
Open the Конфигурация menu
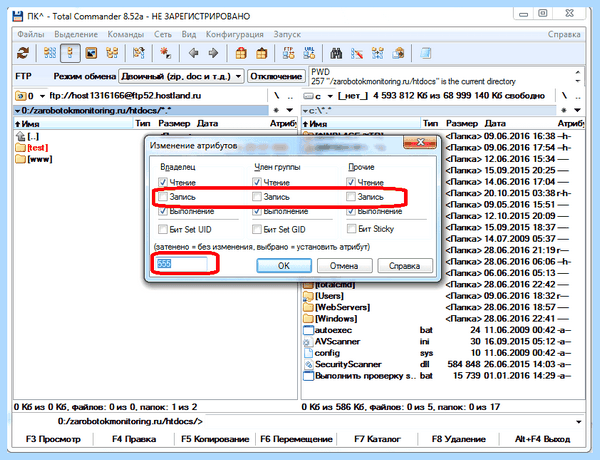(235, 34)
